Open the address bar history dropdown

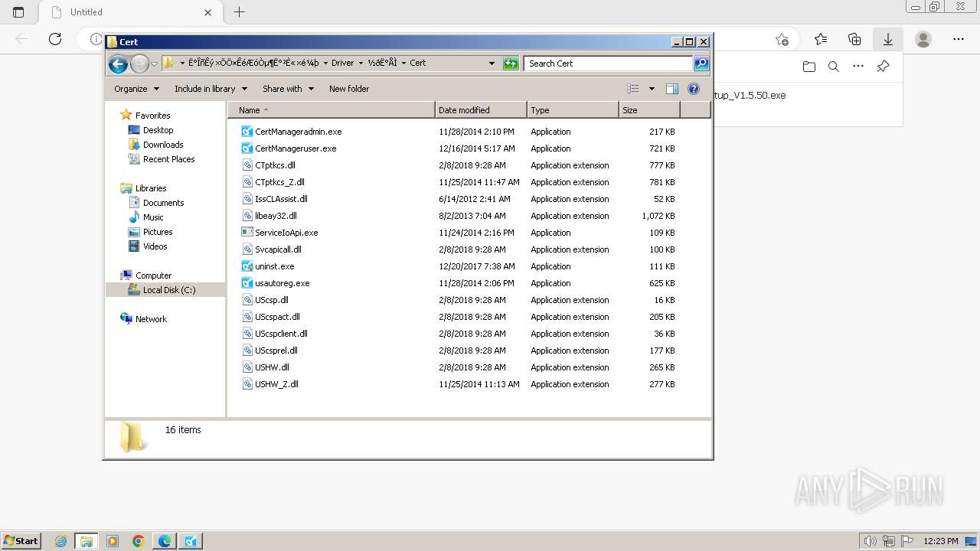tap(492, 64)
